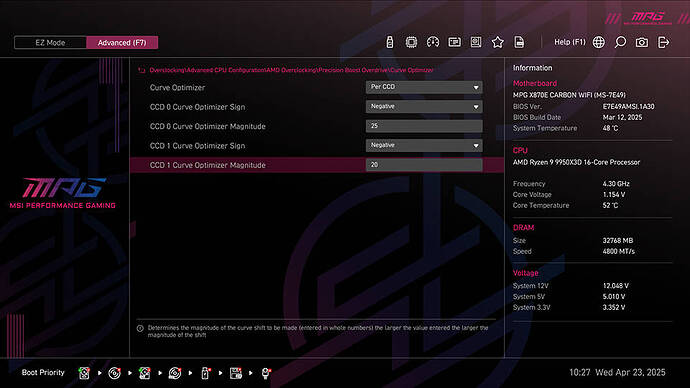This screenshot has width=690, height=388.
Task: Open the M-Flash USB icon
Action: [x=389, y=42]
